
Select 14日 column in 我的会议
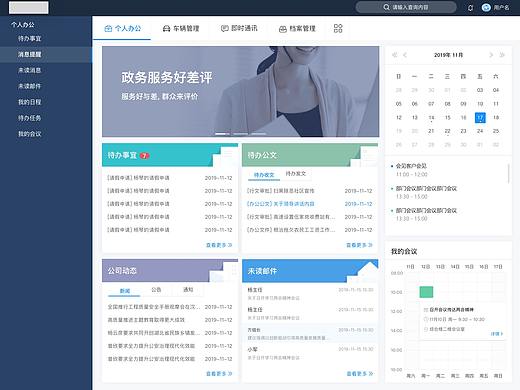click(455, 267)
